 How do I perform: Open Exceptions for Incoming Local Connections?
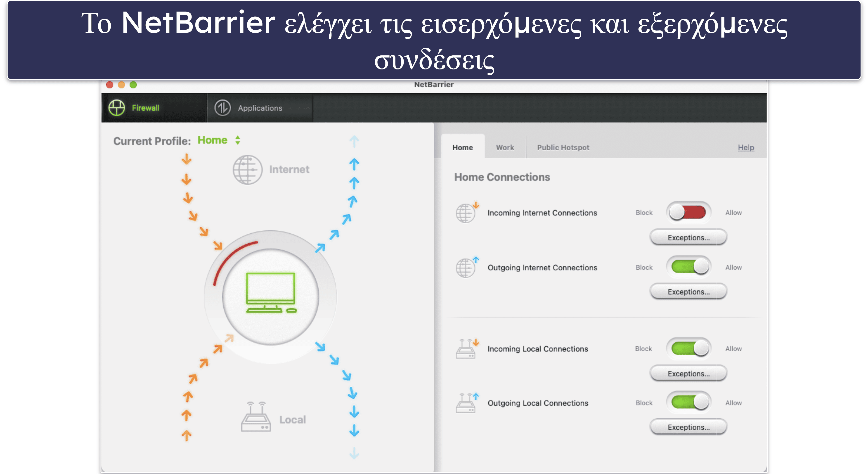[688, 374]
